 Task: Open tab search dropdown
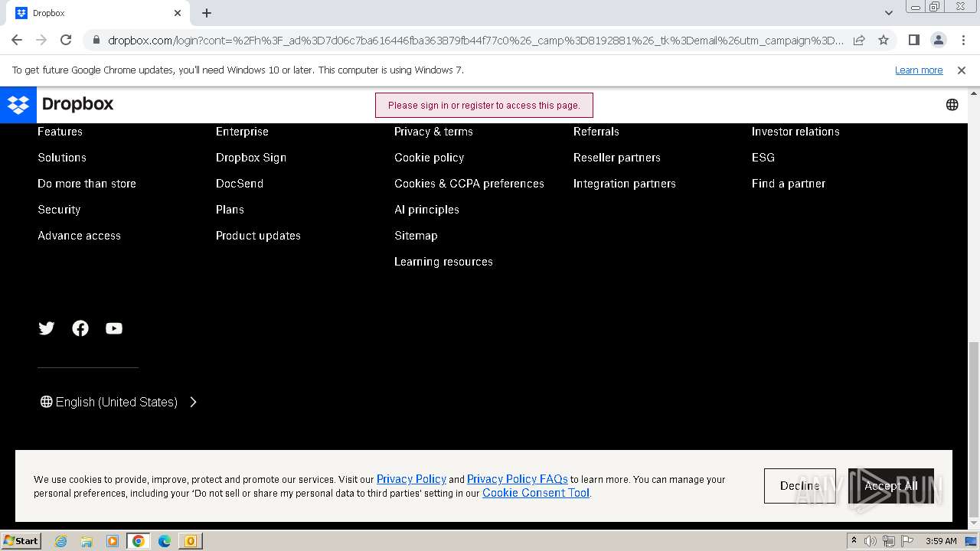pos(888,13)
